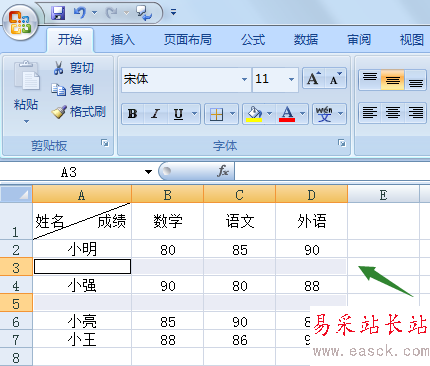
Task: Toggle Bold formatting
Action: coord(133,114)
